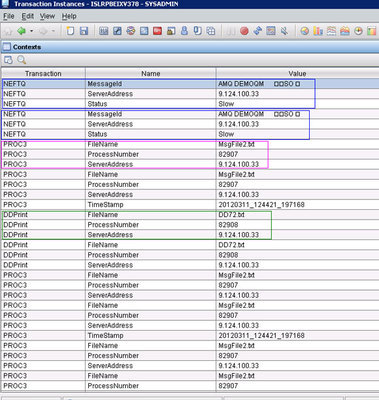
Task: Click the magnifier search icon under Contexts
Action: [22, 60]
